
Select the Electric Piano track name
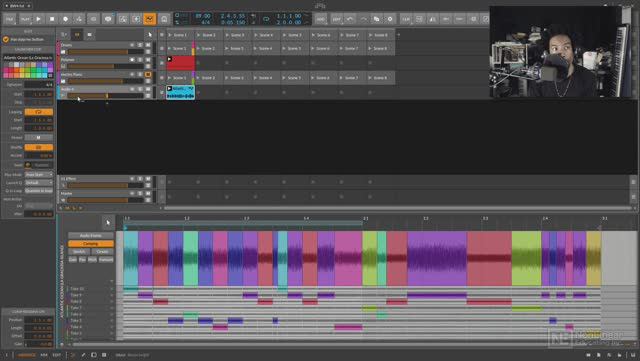pos(71,75)
